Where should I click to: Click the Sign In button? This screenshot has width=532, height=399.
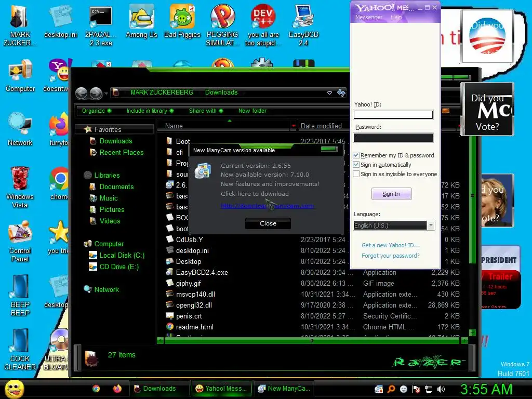point(391,194)
